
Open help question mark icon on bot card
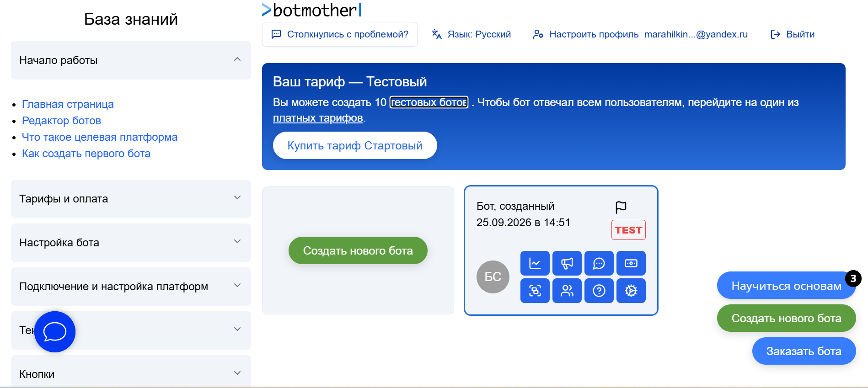[599, 291]
